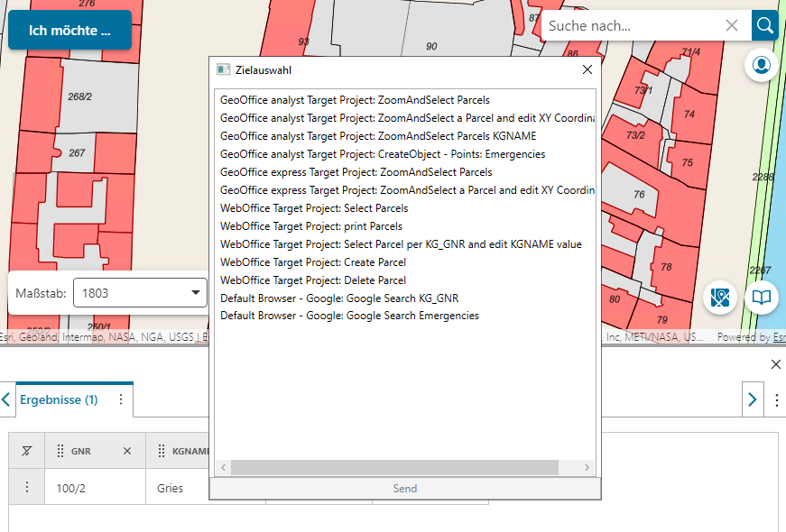This screenshot has width=786, height=532.
Task: Click the magnifier search button
Action: 765,25
